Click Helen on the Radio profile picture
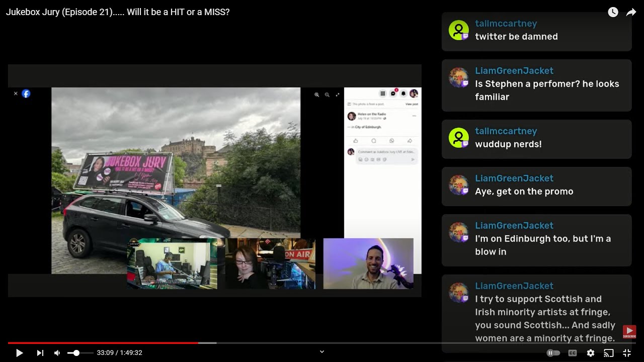The width and height of the screenshot is (644, 362). (352, 116)
